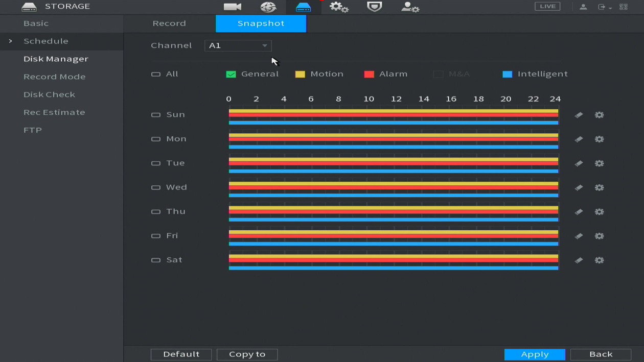Click the eraser icon for Fri
Screen dimensions: 644x362
click(x=579, y=236)
